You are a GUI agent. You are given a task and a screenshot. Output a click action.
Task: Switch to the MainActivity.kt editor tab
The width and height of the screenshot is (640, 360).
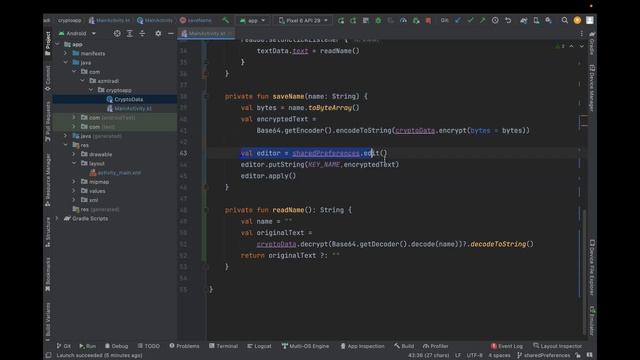[206, 33]
